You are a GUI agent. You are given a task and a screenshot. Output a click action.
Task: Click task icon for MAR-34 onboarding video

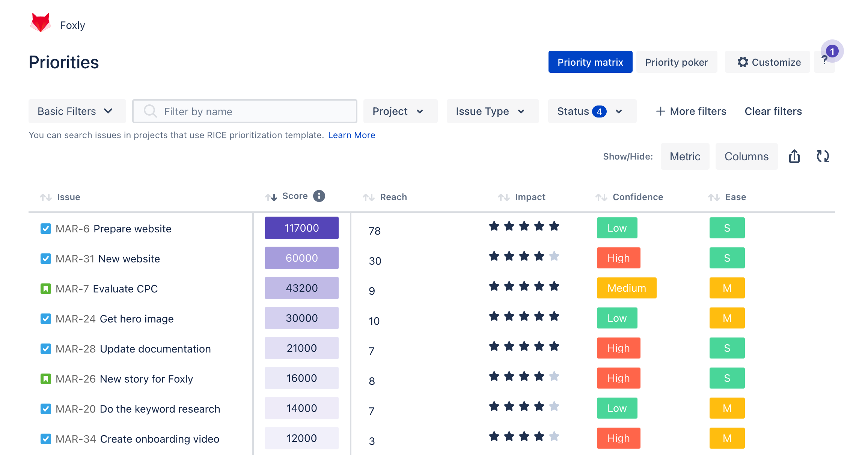46,439
